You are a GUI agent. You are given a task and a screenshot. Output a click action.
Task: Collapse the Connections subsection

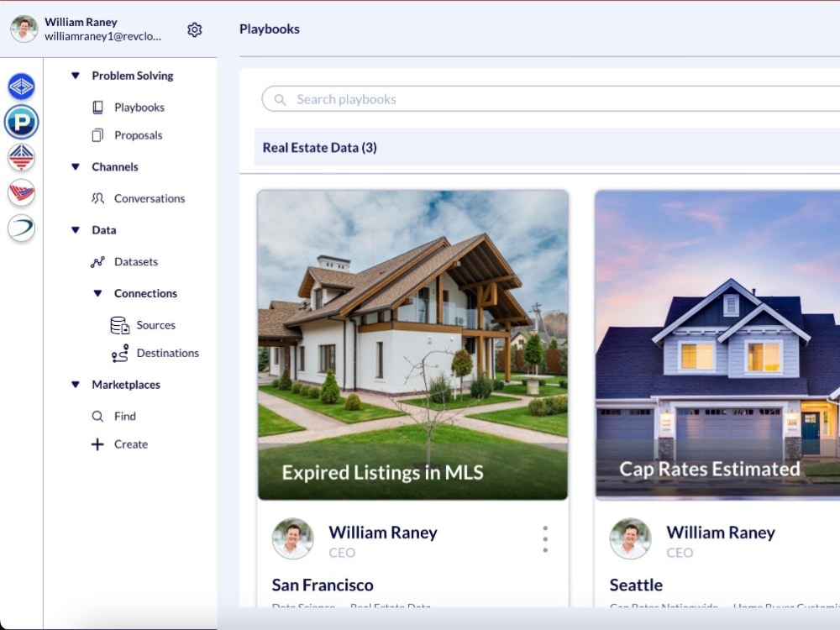pyautogui.click(x=97, y=293)
